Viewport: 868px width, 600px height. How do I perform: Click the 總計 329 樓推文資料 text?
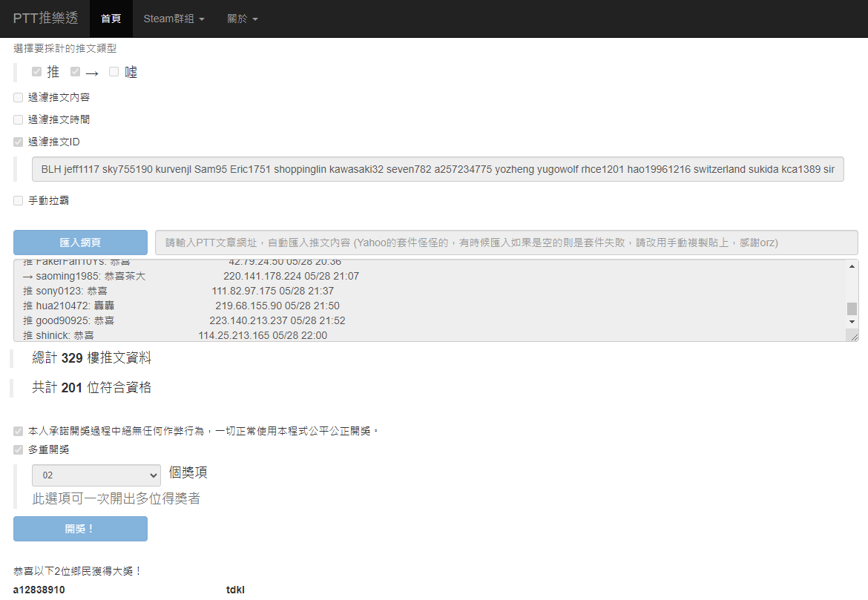pos(91,357)
